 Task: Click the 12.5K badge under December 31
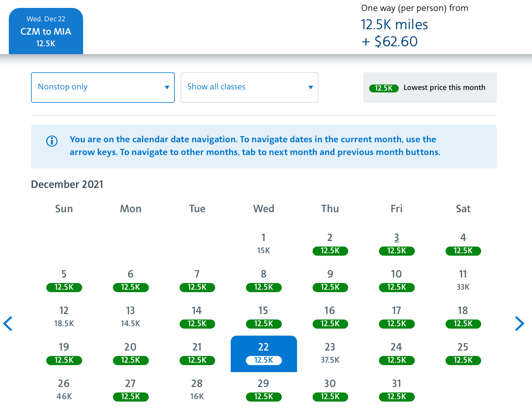point(397,397)
